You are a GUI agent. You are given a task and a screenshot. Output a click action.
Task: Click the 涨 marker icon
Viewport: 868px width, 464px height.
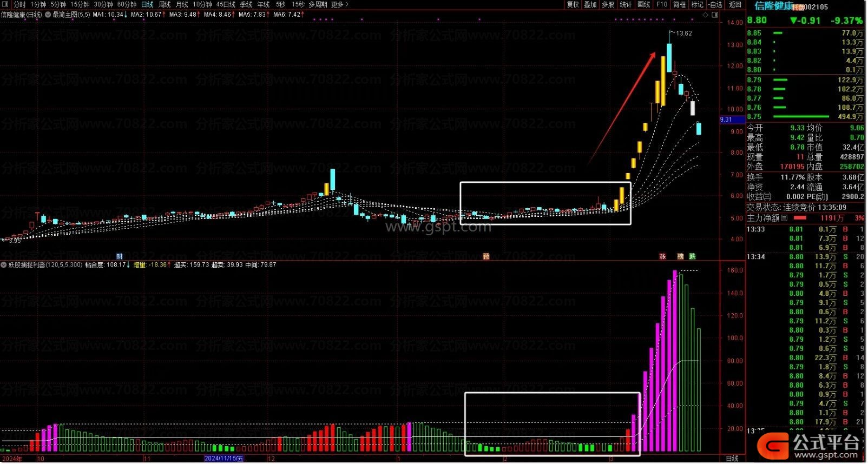point(662,256)
